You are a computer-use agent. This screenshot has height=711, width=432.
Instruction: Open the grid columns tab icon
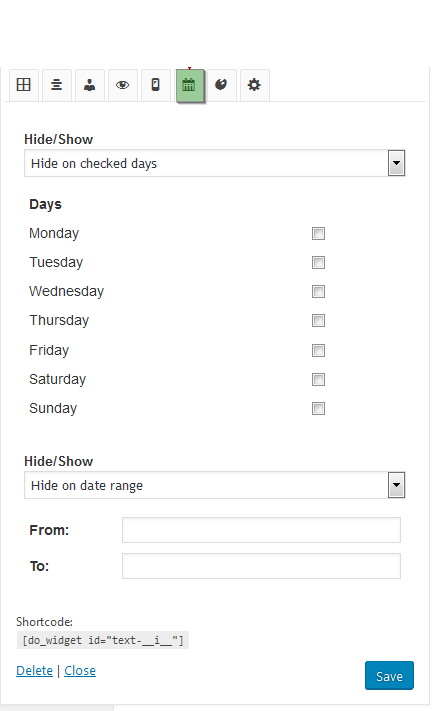(24, 85)
